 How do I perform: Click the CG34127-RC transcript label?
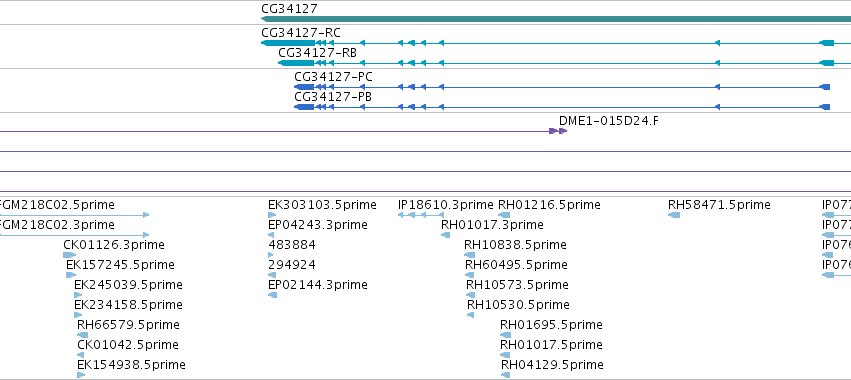click(x=301, y=33)
